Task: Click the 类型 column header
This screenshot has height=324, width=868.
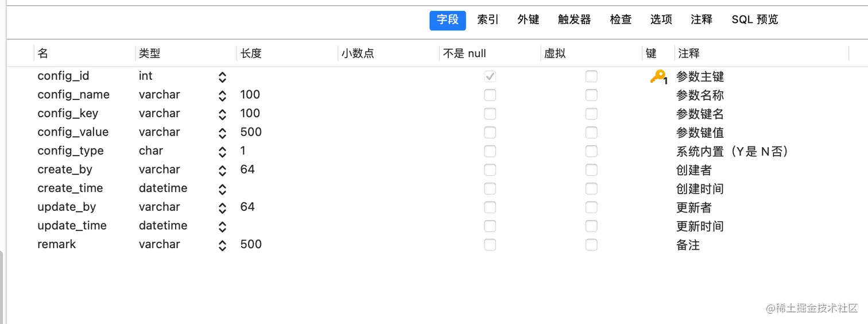Action: point(149,53)
